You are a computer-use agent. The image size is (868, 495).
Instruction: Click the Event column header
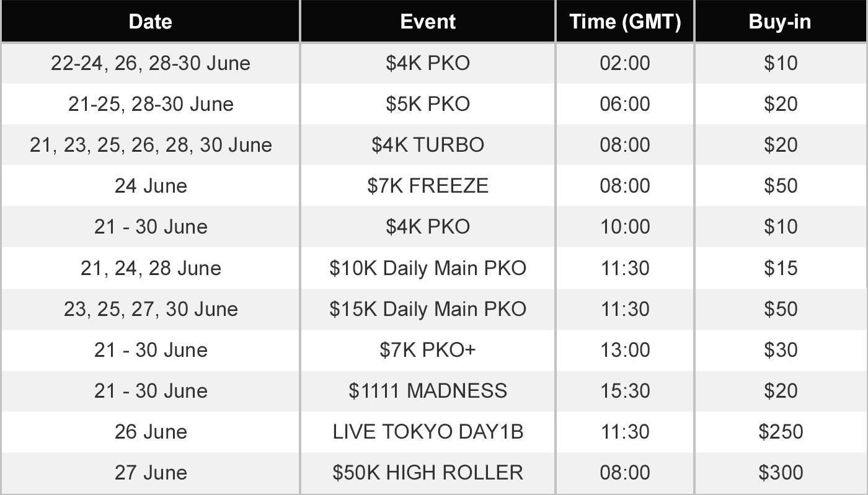pyautogui.click(x=428, y=22)
